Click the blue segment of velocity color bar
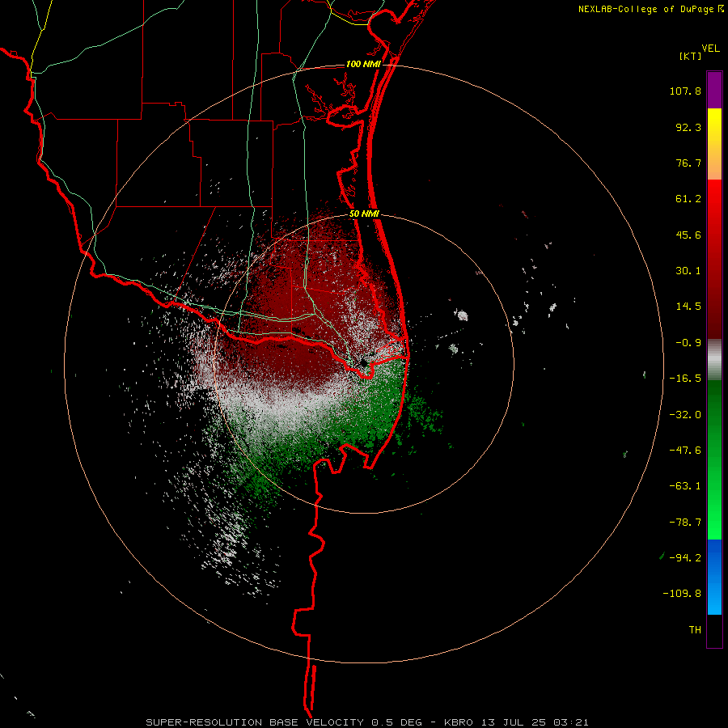 [x=714, y=577]
